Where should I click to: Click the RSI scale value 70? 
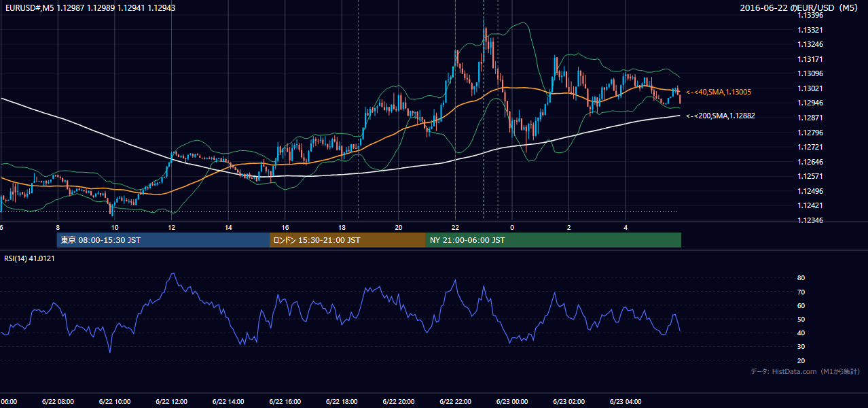pos(801,292)
